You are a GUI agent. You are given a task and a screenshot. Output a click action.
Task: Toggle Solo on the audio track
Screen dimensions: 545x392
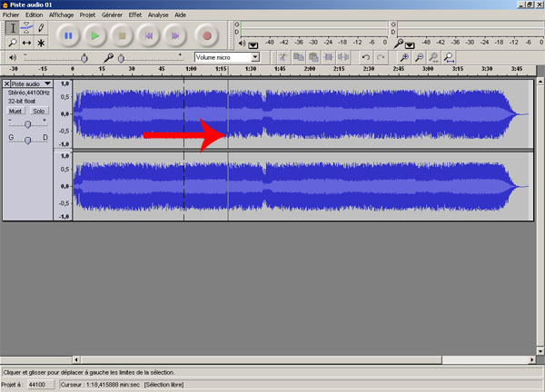pos(38,111)
